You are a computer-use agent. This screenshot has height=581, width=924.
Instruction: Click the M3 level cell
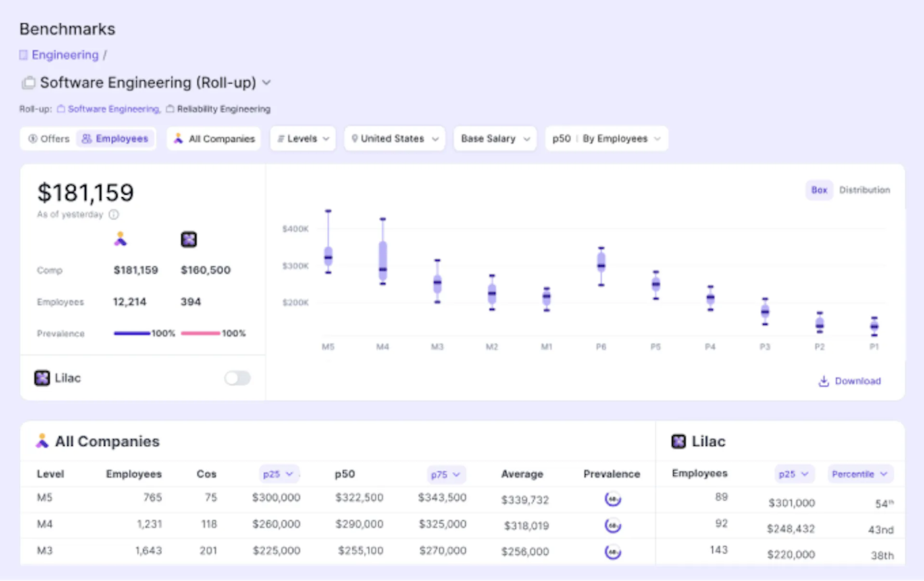[45, 551]
